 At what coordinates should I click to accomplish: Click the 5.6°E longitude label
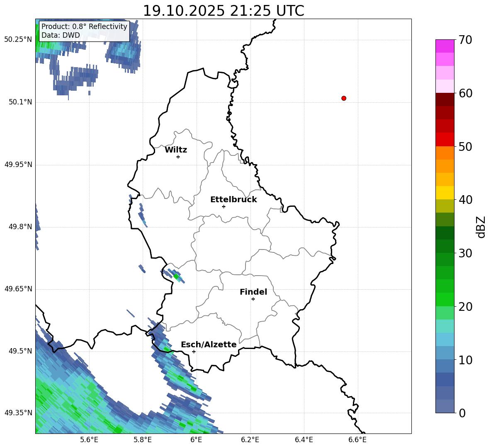coord(89,440)
